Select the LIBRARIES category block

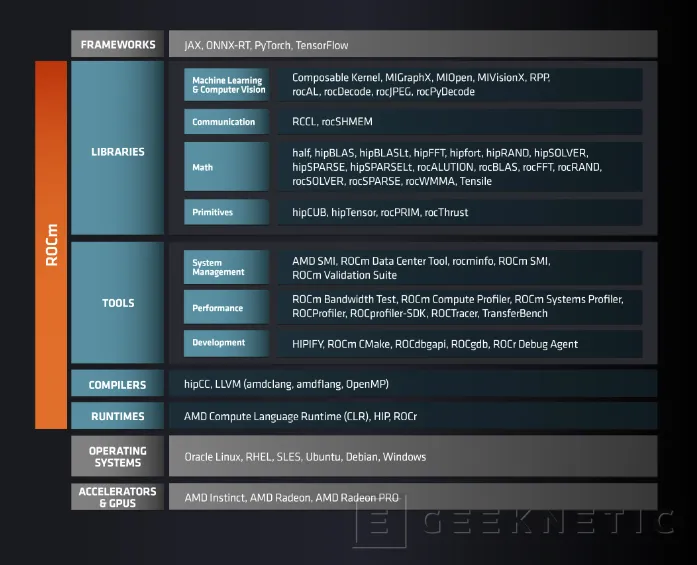tap(117, 148)
